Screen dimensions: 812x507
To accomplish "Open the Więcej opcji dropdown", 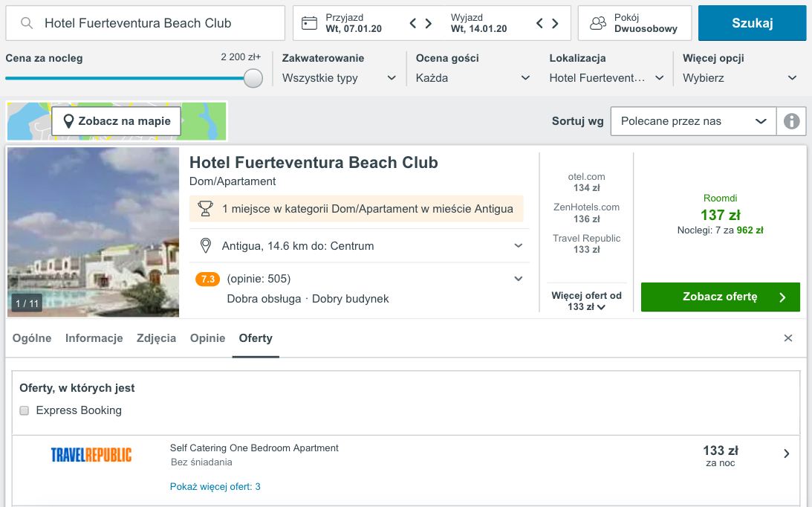I will coord(739,78).
